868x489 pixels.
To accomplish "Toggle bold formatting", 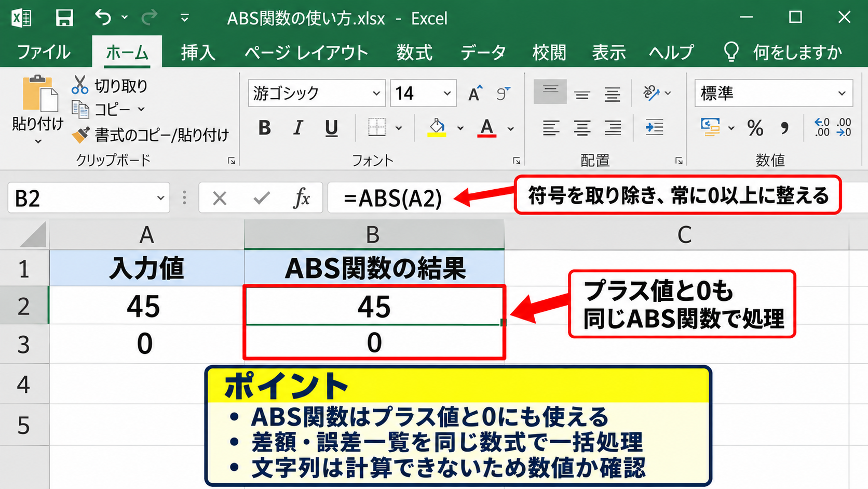I will coord(265,128).
